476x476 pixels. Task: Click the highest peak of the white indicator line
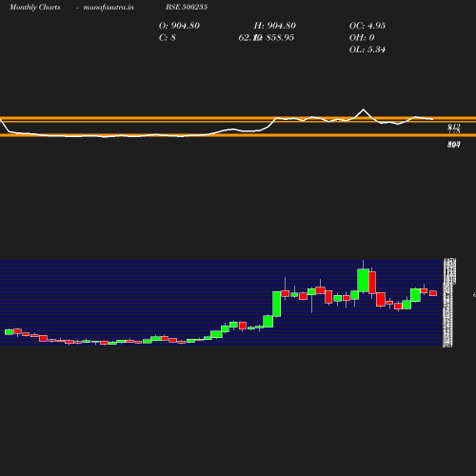364,109
